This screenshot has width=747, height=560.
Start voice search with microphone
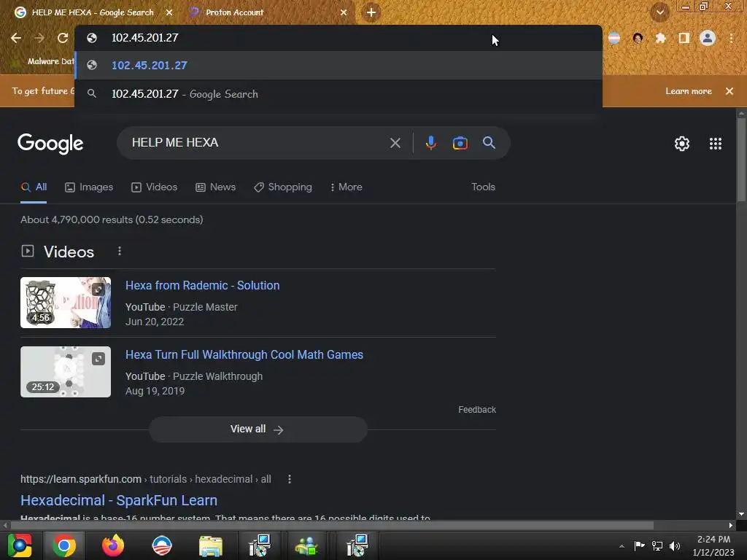pos(430,143)
